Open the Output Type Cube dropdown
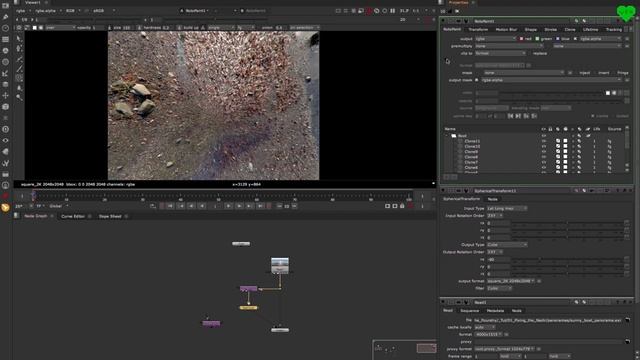 (507, 245)
